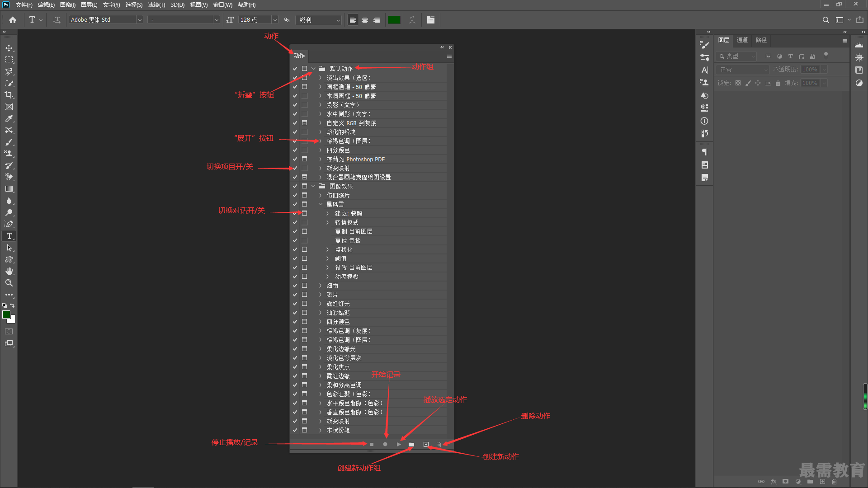Select the Move tool
The image size is (868, 488).
click(x=9, y=48)
